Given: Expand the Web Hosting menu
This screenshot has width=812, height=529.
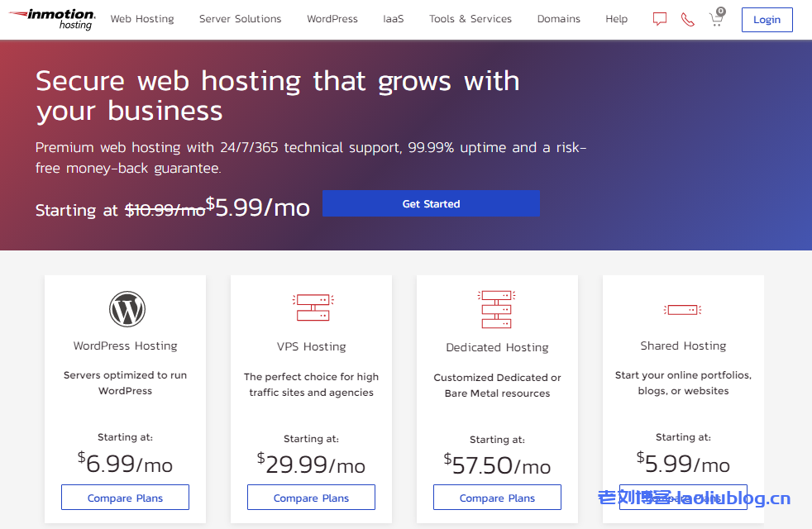Looking at the screenshot, I should tap(142, 19).
